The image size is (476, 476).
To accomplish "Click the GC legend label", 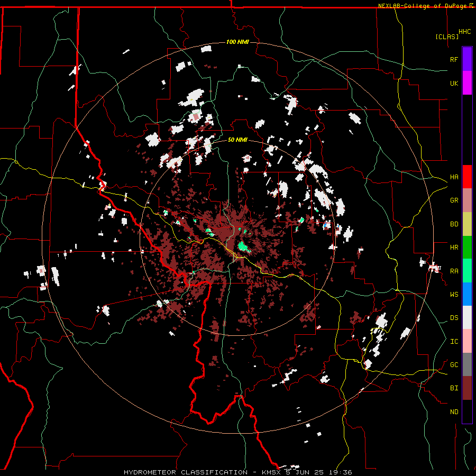I will pyautogui.click(x=454, y=365).
